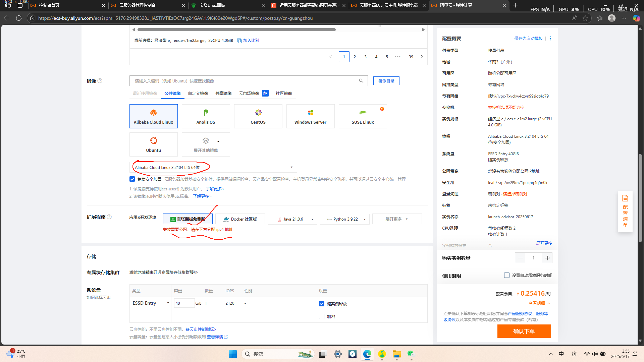
Task: Switch to 共享镜像 tab
Action: tap(224, 94)
